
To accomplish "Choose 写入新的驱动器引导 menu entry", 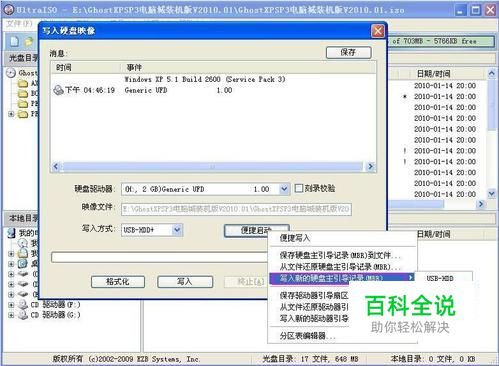I will pos(314,318).
